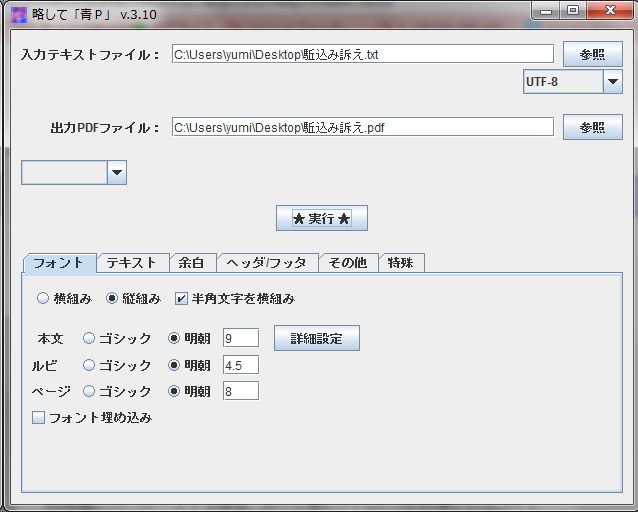638x512 pixels.
Task: Open the UTF-8 encoding dropdown
Action: [572, 81]
